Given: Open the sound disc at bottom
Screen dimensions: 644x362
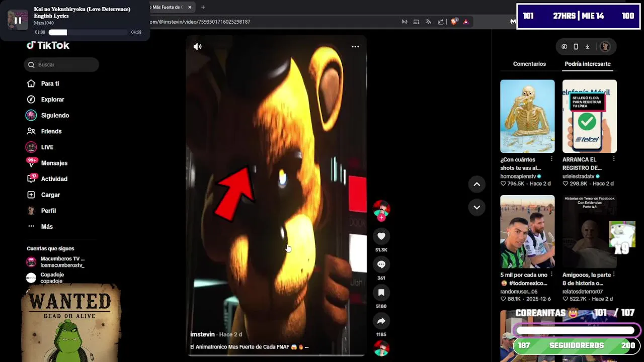Looking at the screenshot, I should (x=381, y=348).
